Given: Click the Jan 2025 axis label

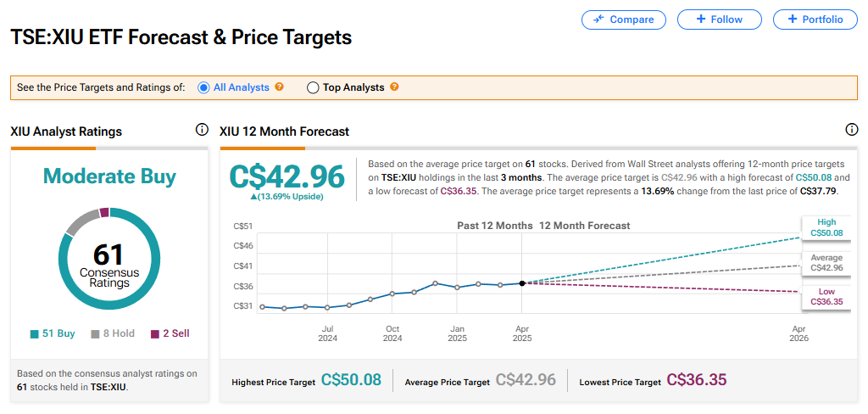Looking at the screenshot, I should (x=457, y=333).
